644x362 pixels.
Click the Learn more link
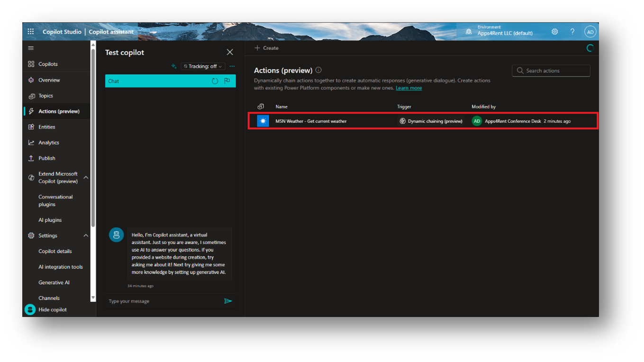pyautogui.click(x=408, y=88)
